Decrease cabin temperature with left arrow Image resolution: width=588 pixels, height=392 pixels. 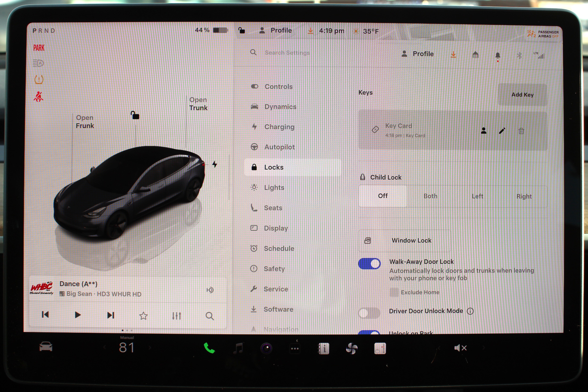click(104, 348)
